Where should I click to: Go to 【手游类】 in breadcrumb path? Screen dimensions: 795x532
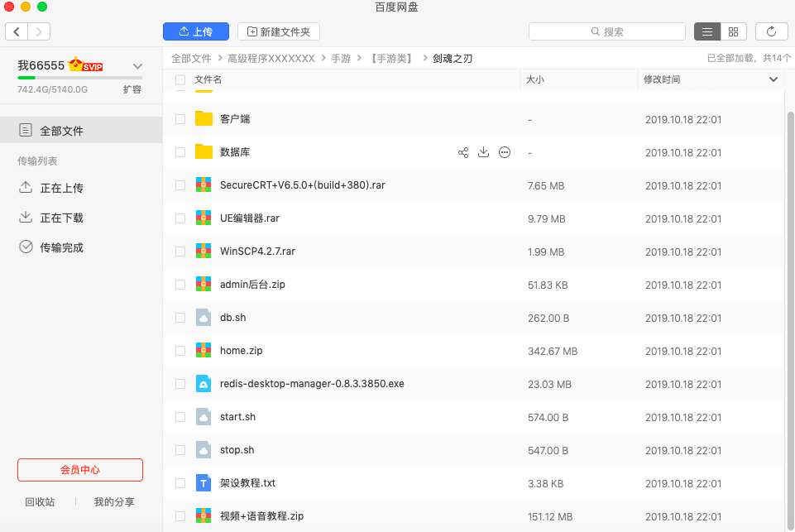coord(390,59)
